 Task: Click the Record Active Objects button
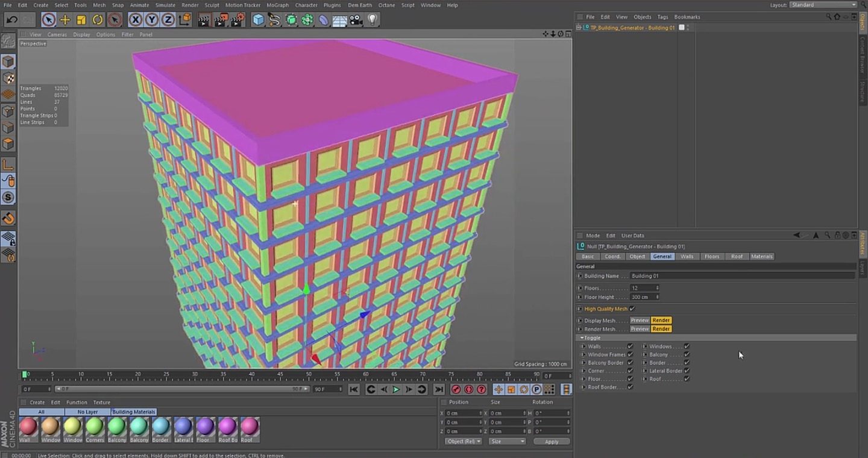point(456,390)
